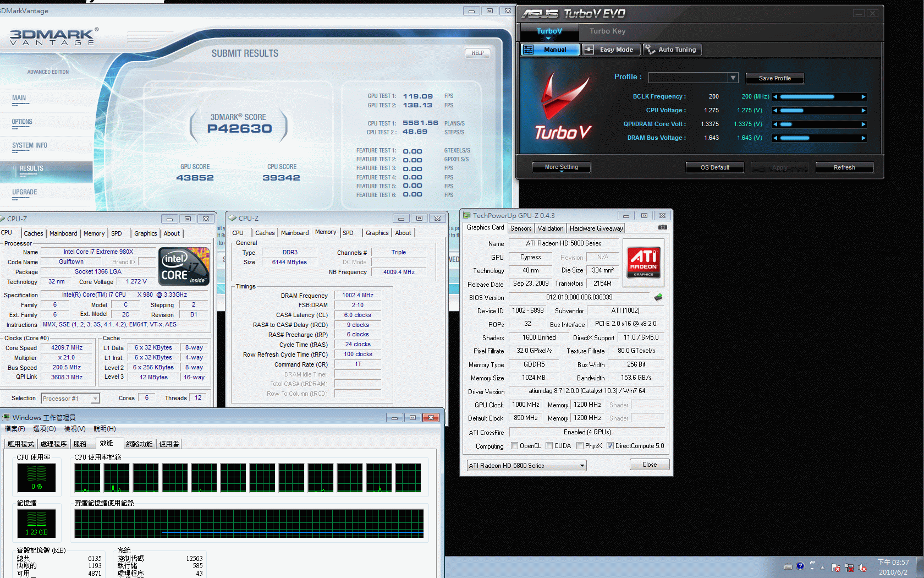Click the P42630 3DMark score text
Viewport: 924px width, 578px height.
tap(239, 129)
